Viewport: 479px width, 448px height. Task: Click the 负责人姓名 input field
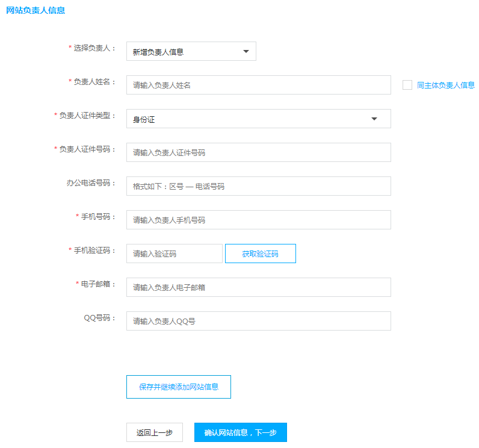tap(258, 85)
